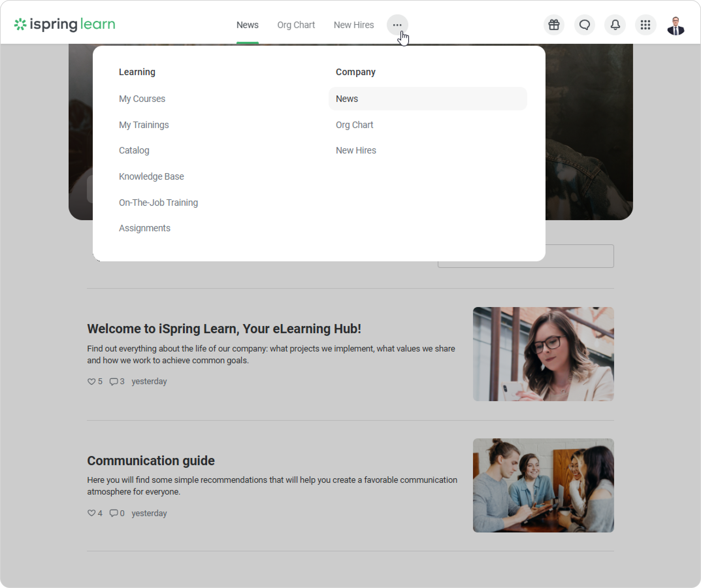
Task: Open the notifications bell
Action: tap(615, 25)
